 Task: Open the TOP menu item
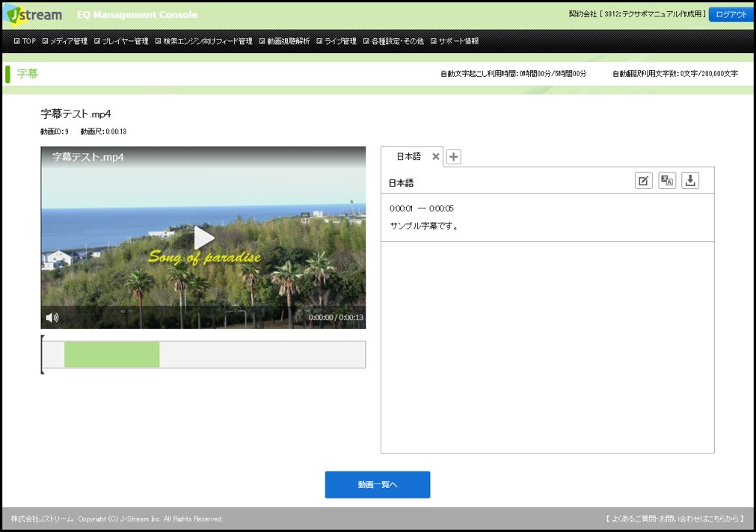(x=25, y=41)
